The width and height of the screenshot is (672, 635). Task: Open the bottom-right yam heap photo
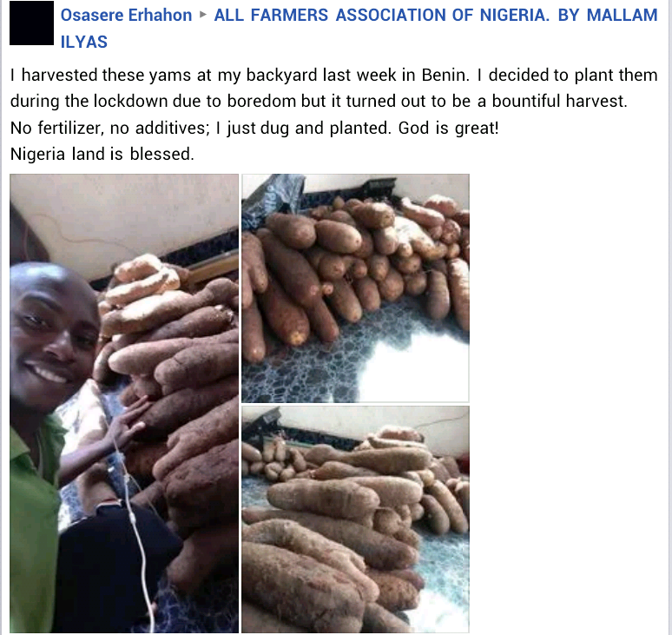(x=356, y=519)
